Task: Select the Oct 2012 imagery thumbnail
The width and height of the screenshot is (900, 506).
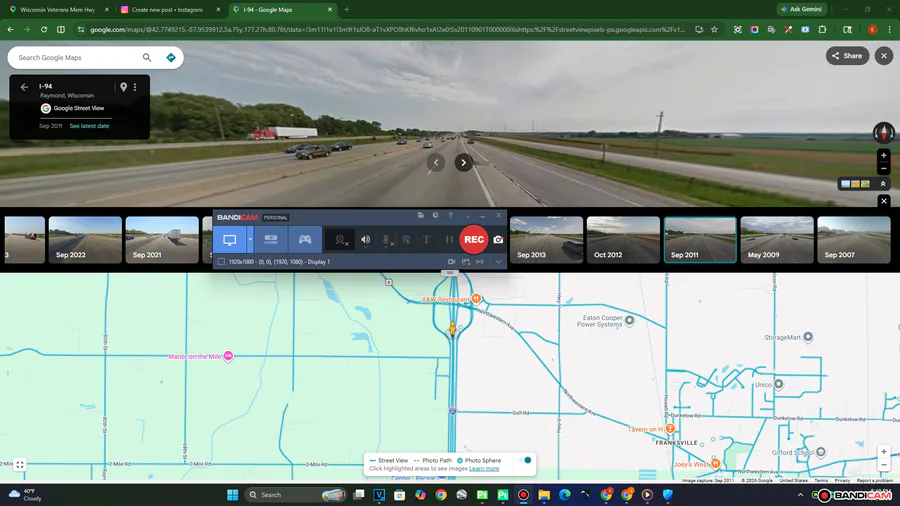Action: 623,240
